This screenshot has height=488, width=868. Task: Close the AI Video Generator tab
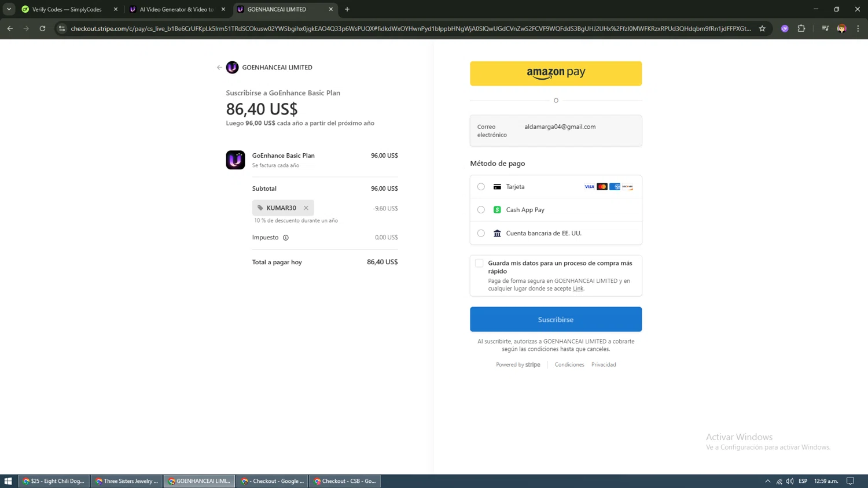click(x=223, y=9)
